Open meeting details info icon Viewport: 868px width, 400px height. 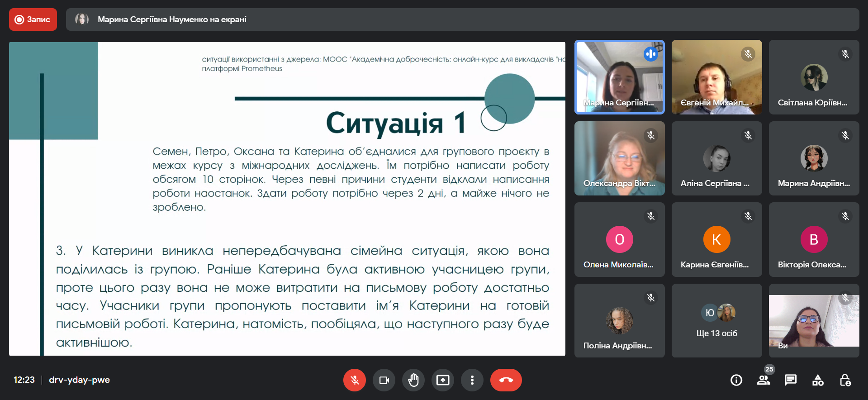click(x=736, y=380)
